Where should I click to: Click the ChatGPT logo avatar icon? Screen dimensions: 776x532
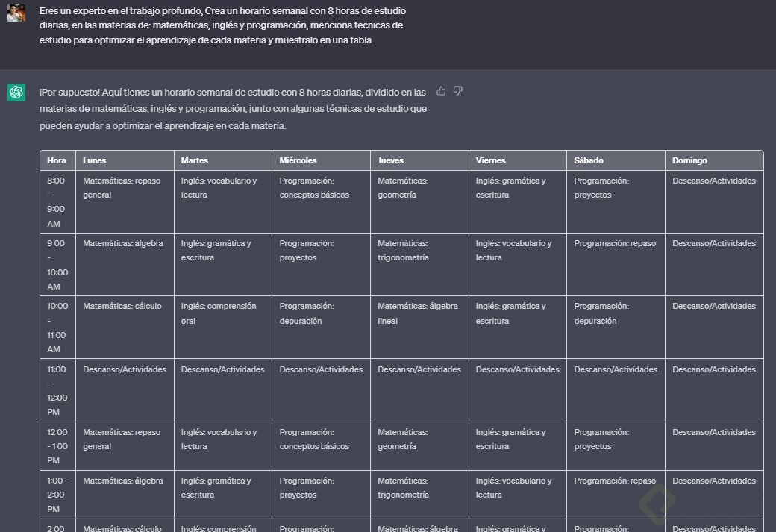[x=16, y=92]
